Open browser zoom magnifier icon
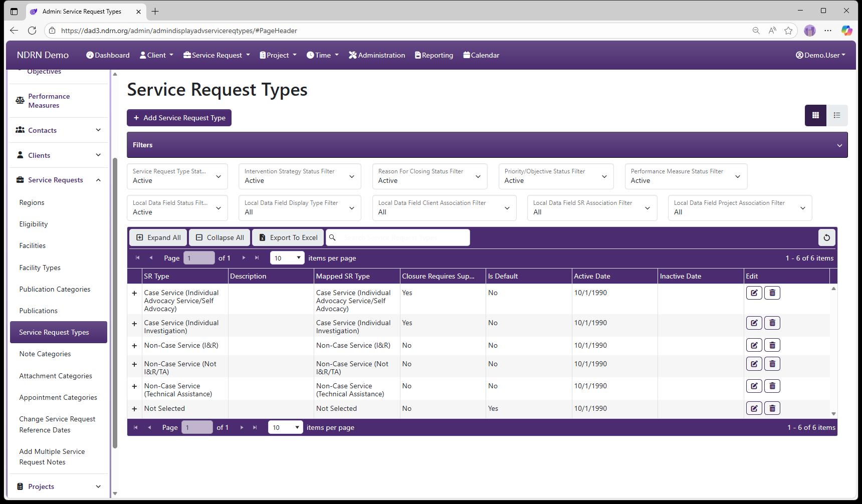862x504 pixels. click(756, 31)
